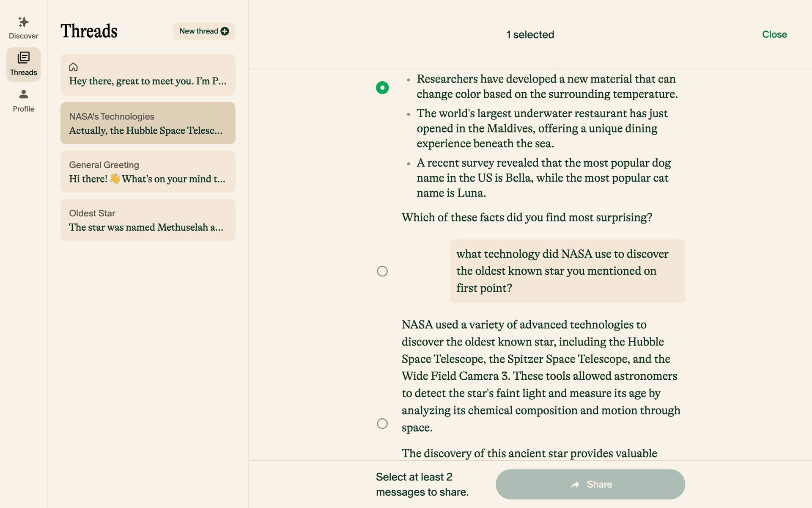Screen dimensions: 812x508
Task: Open the 'Hey there, great to meet you' thread
Action: pos(148,75)
